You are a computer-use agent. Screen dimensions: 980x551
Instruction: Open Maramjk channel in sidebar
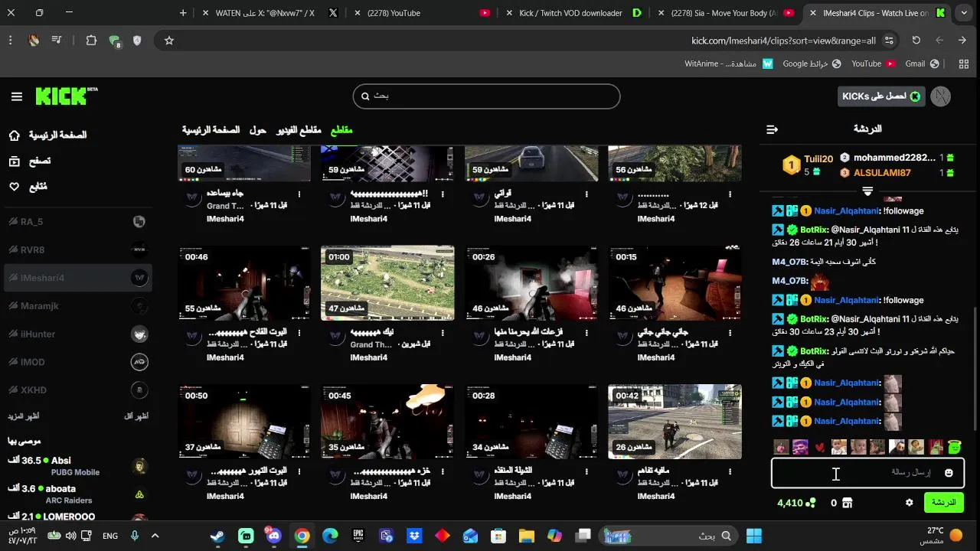point(78,306)
